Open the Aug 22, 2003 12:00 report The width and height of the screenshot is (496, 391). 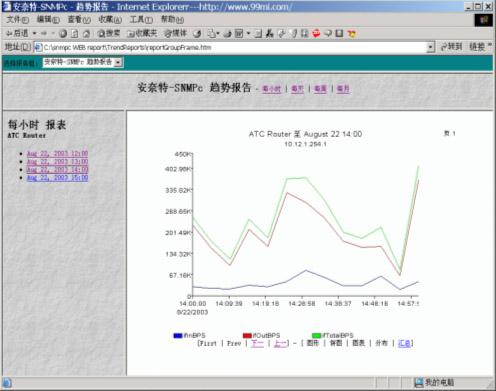pyautogui.click(x=57, y=154)
